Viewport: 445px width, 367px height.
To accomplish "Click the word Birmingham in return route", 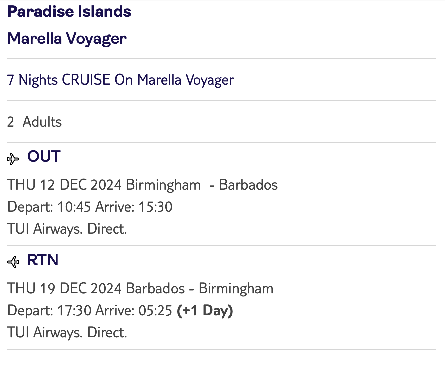I will coord(236,289).
